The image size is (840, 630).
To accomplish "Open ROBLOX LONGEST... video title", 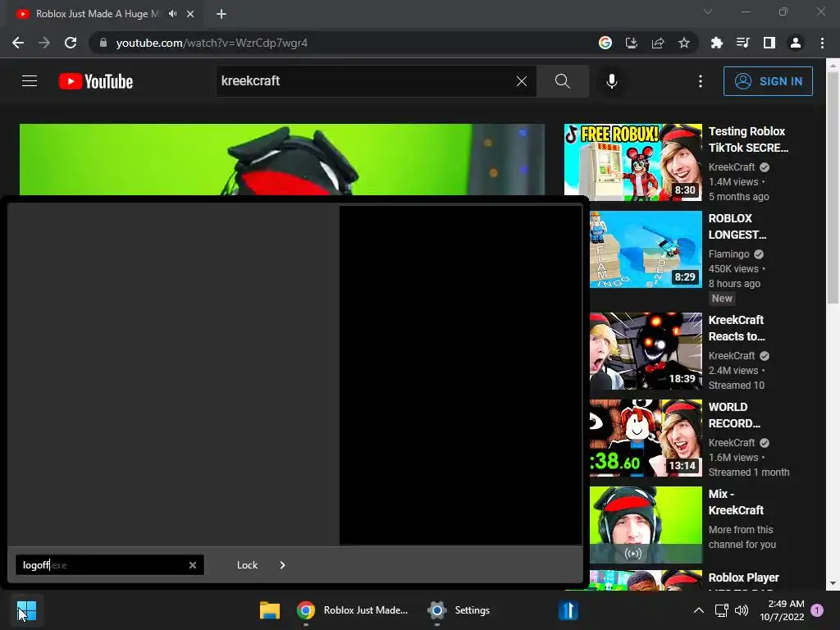I will tap(737, 226).
